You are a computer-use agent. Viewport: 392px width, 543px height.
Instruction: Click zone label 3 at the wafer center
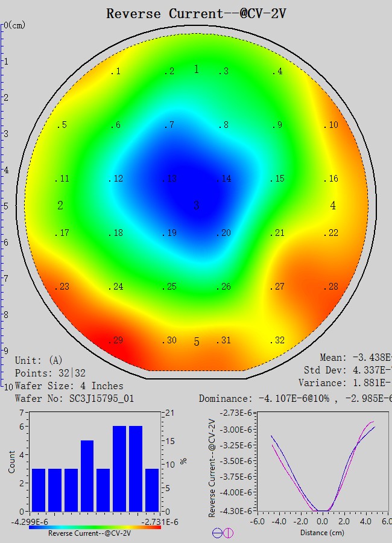coord(196,206)
